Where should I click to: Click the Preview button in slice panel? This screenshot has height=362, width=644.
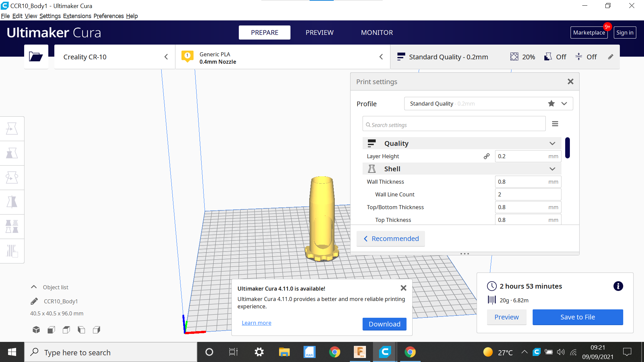pos(506,317)
